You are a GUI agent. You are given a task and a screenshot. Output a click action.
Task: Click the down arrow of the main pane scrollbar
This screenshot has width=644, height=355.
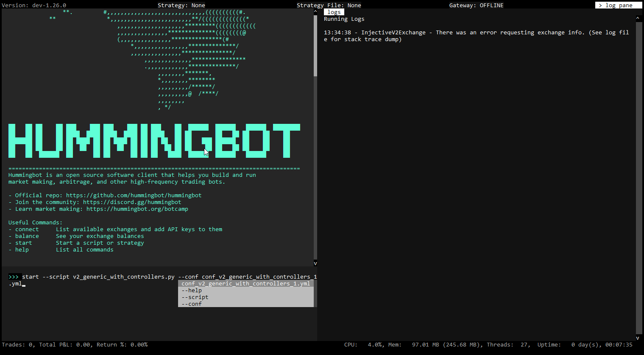click(x=315, y=263)
